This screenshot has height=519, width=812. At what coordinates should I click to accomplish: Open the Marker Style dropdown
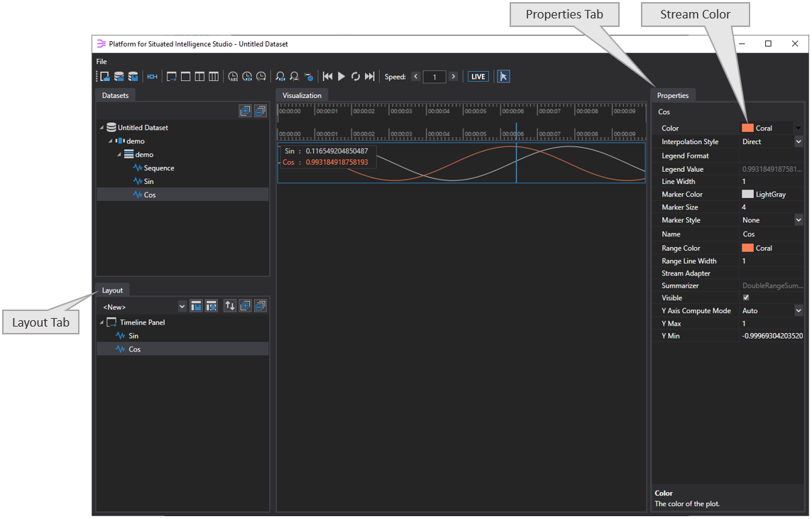click(x=798, y=220)
